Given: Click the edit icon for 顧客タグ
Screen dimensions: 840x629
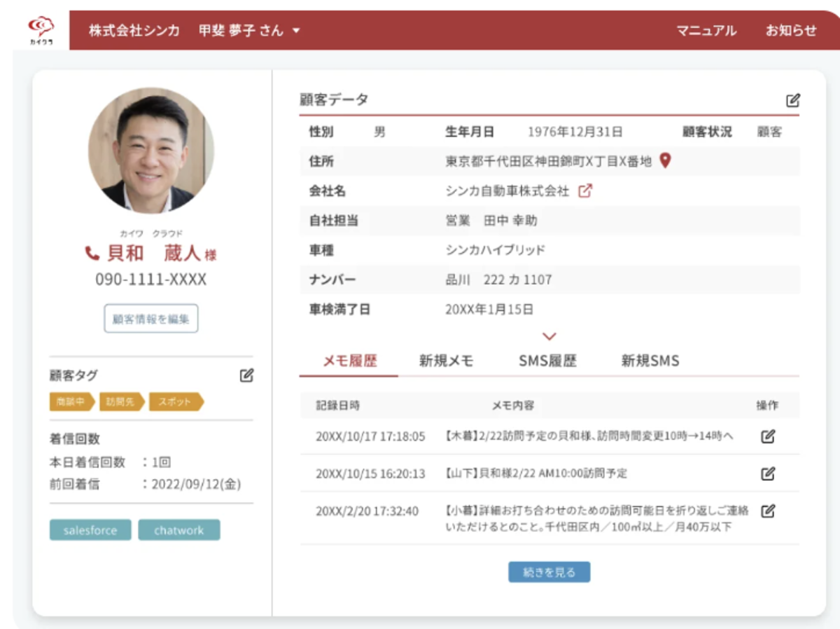Looking at the screenshot, I should 246,375.
